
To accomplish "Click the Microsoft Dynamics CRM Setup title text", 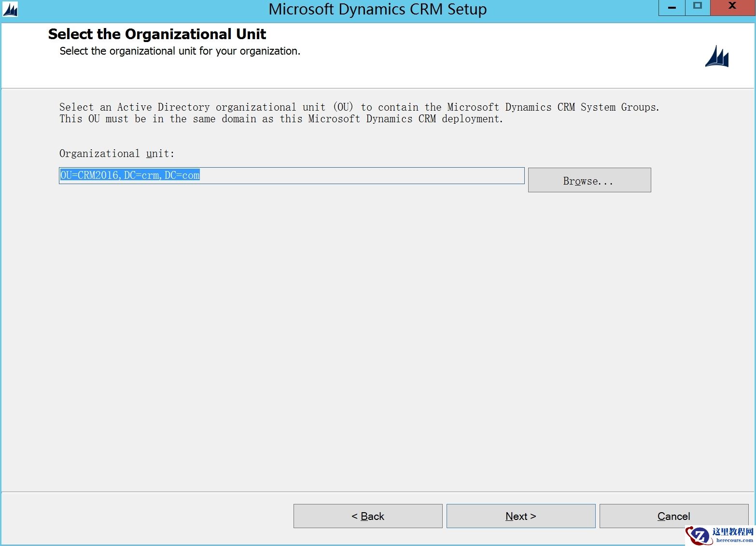I will pyautogui.click(x=378, y=9).
